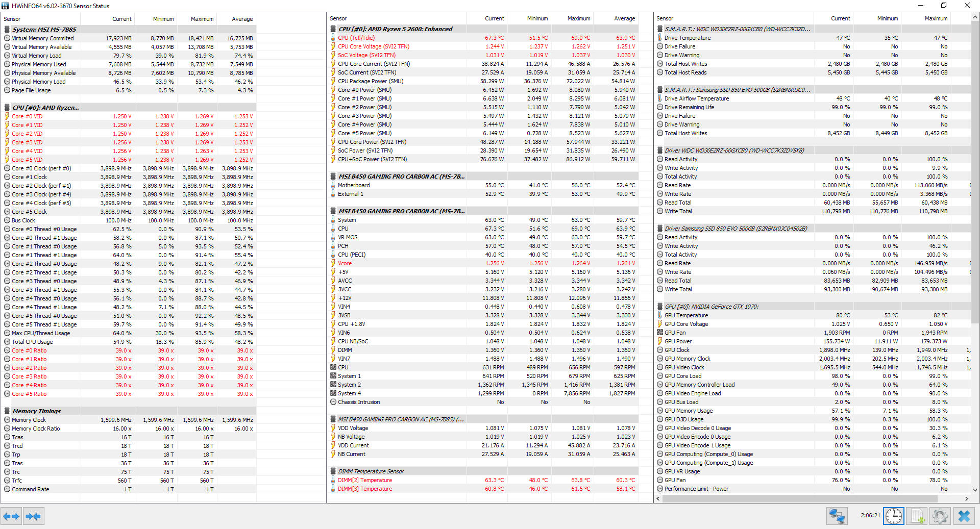The width and height of the screenshot is (980, 529).
Task: Click the circle icon beside GPU Core Load
Action: click(x=660, y=376)
